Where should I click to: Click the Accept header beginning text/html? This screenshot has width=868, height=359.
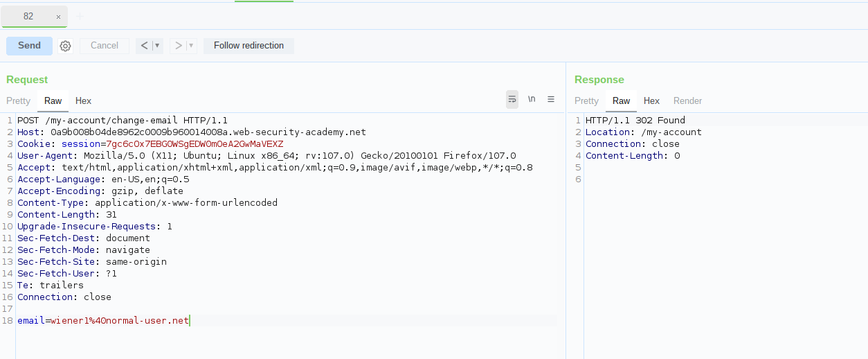pos(275,168)
